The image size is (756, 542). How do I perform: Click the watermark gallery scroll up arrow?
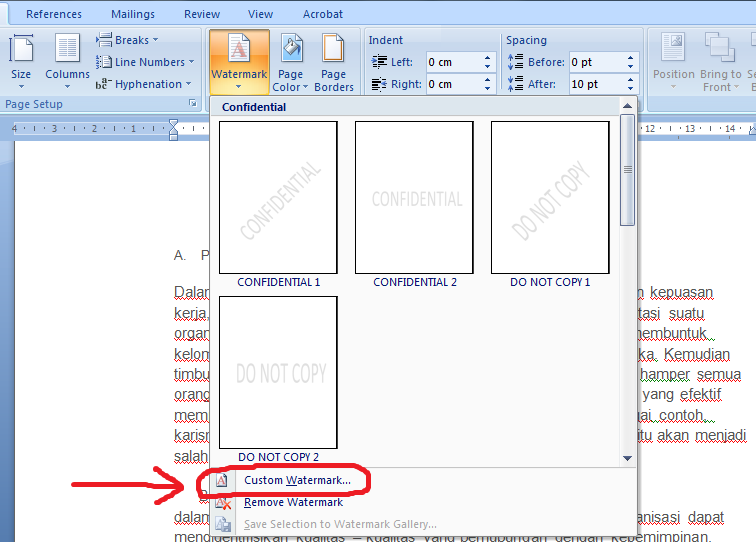pyautogui.click(x=627, y=106)
